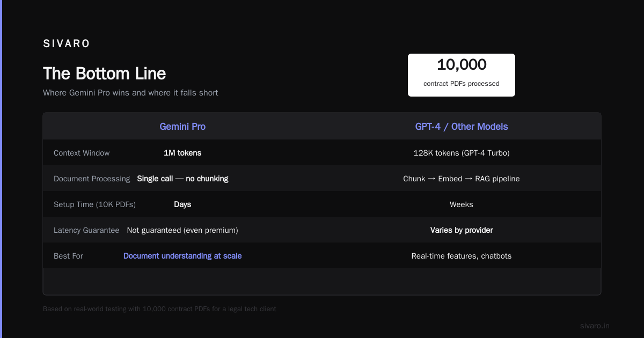The width and height of the screenshot is (644, 338).
Task: Select "Single call — no chunking" text
Action: [x=182, y=179]
